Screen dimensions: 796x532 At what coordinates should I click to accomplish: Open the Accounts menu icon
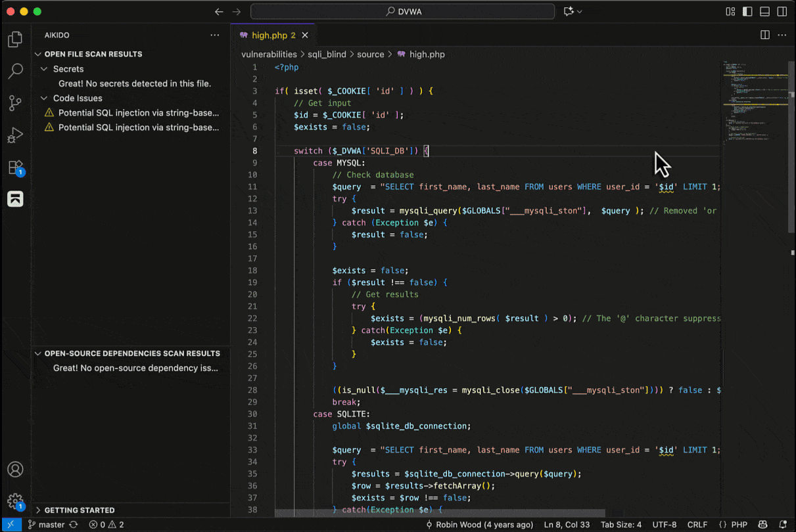pyautogui.click(x=15, y=470)
